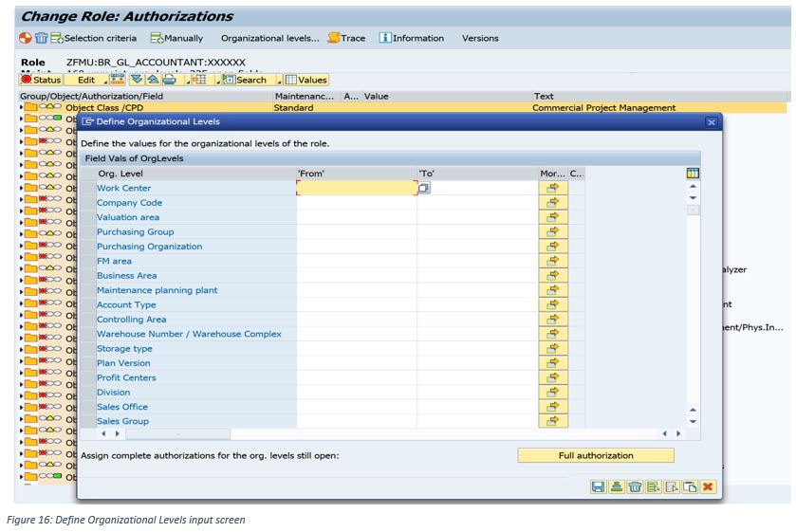Click multiple selection arrow for Controlling Area
The image size is (796, 532).
pos(553,320)
